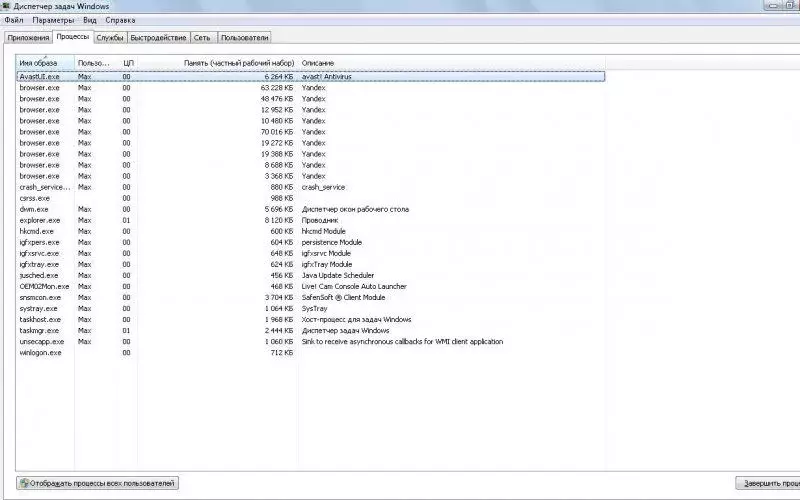Click the Завершить процесс button
This screenshot has width=800, height=500.
click(767, 483)
